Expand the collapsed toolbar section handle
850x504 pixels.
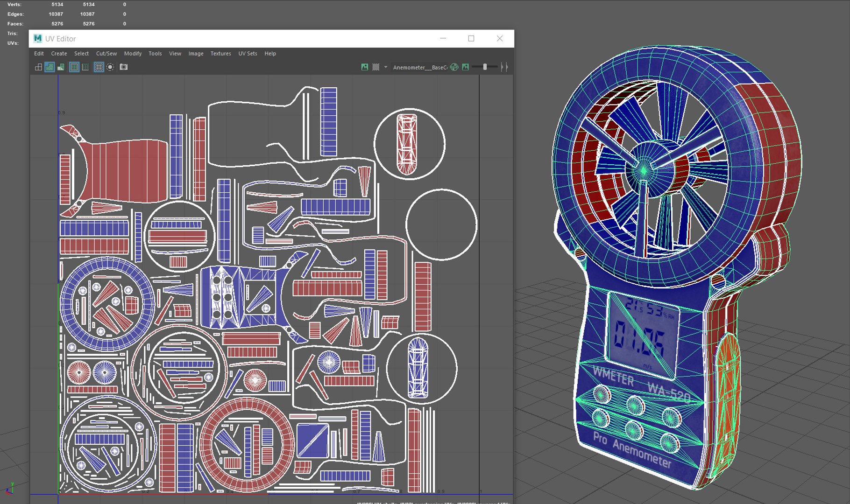point(504,67)
